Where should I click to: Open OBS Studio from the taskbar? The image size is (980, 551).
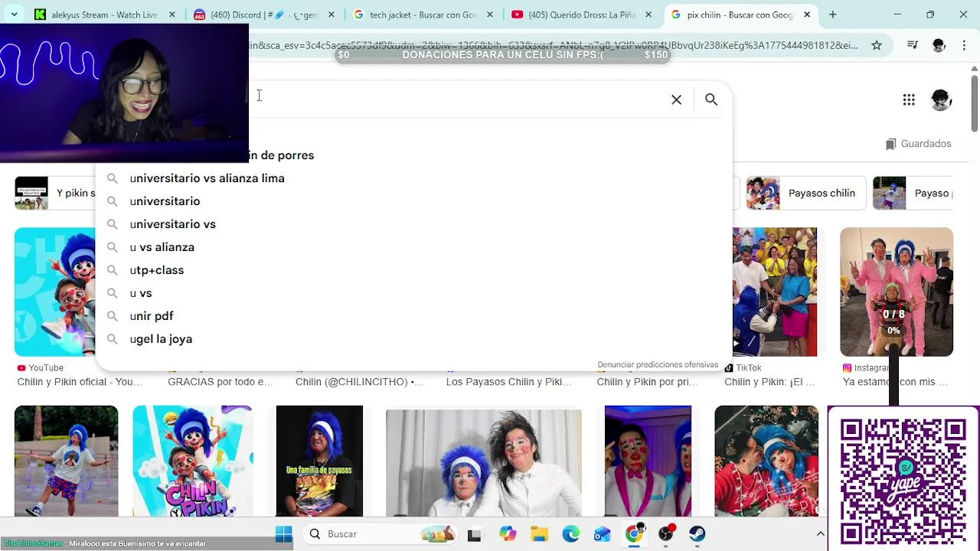click(667, 534)
